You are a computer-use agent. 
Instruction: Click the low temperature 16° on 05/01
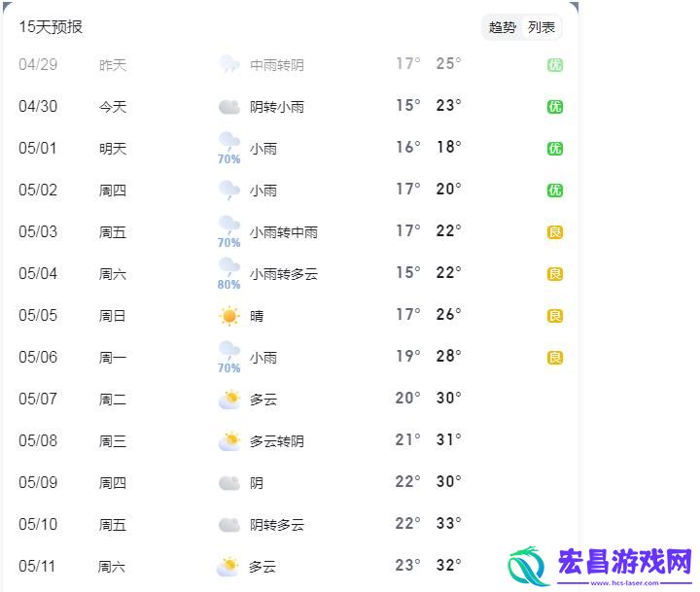click(x=408, y=147)
